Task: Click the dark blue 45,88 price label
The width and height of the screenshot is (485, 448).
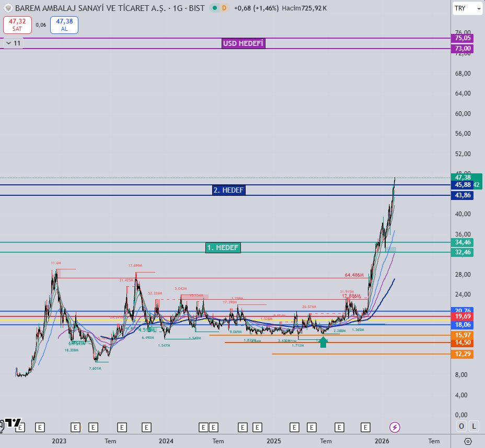Action: pos(463,185)
